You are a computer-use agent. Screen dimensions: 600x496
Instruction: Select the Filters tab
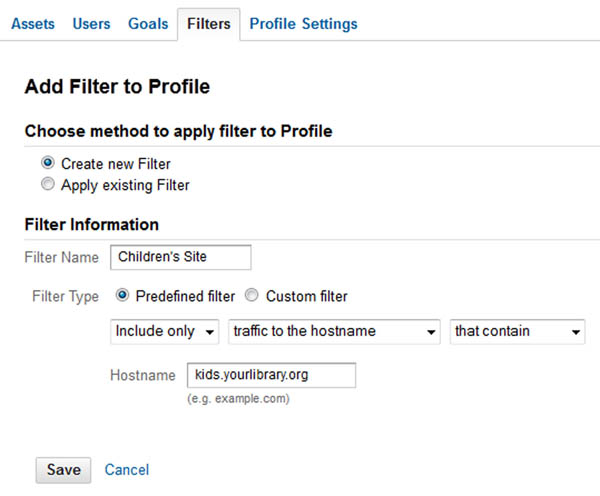[209, 24]
